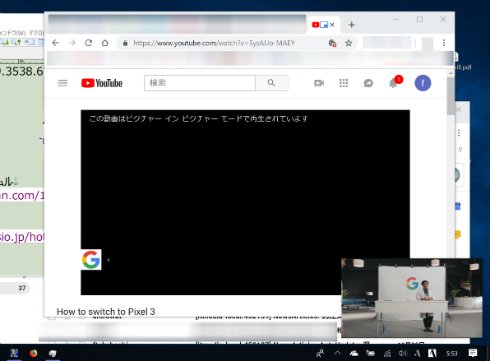This screenshot has width=490, height=361.
Task: Reload the current page
Action: coord(88,43)
